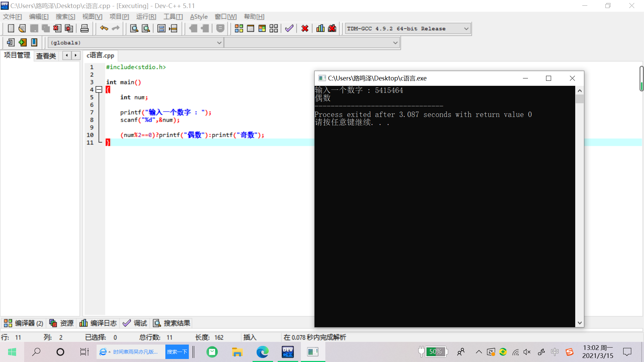Image resolution: width=644 pixels, height=362 pixels.
Task: Click the purple Syntax Check checkmark
Action: (289, 28)
